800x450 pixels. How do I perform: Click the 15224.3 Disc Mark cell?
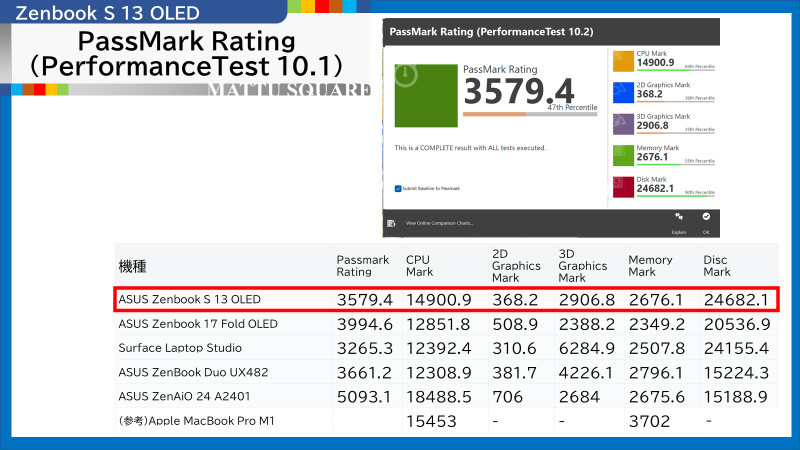736,373
